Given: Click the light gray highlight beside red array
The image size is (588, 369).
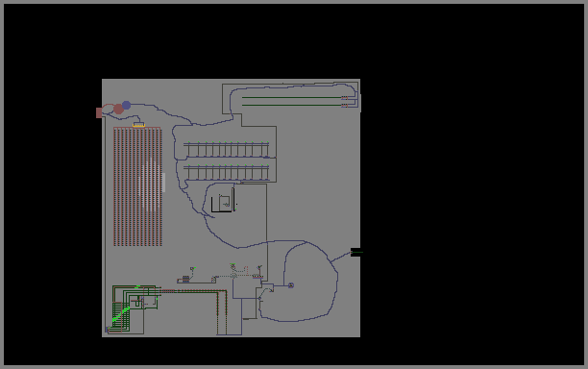Looking at the screenshot, I should click(x=163, y=183).
